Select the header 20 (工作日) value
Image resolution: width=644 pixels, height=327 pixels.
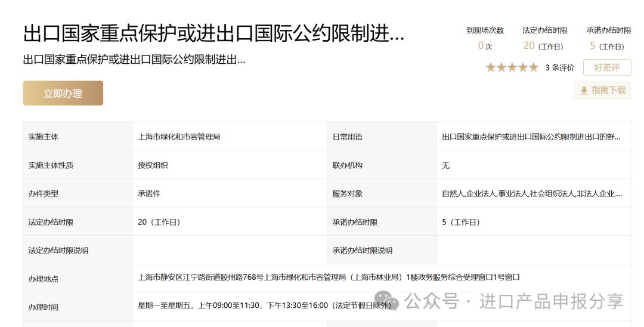pyautogui.click(x=543, y=46)
